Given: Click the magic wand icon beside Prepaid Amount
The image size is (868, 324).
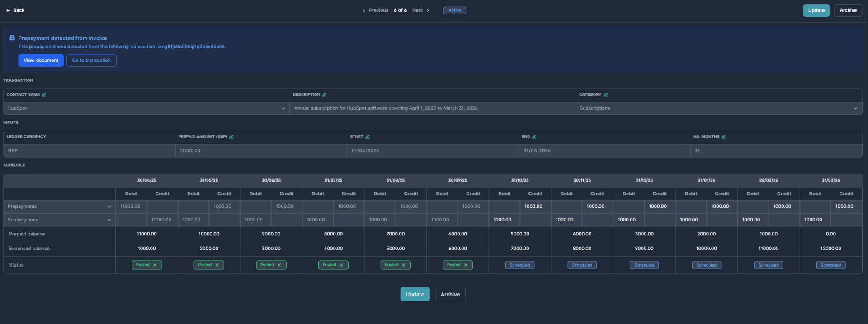Looking at the screenshot, I should [231, 137].
